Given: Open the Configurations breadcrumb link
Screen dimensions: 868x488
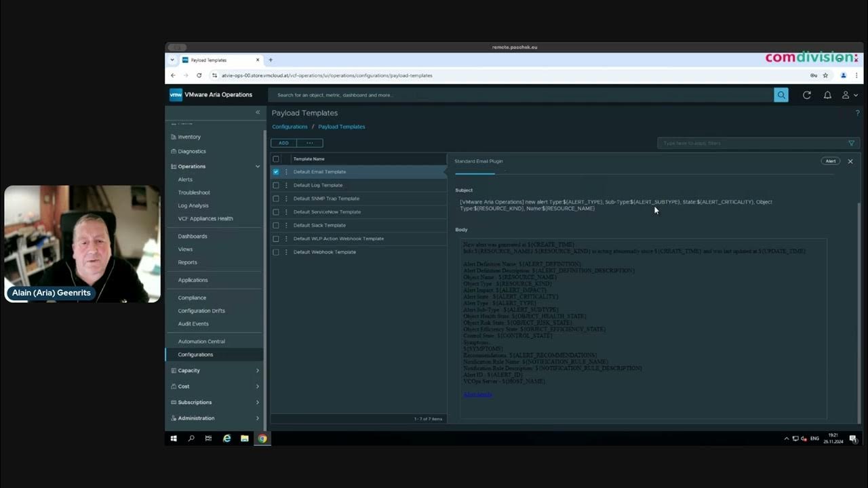Looking at the screenshot, I should coord(290,126).
